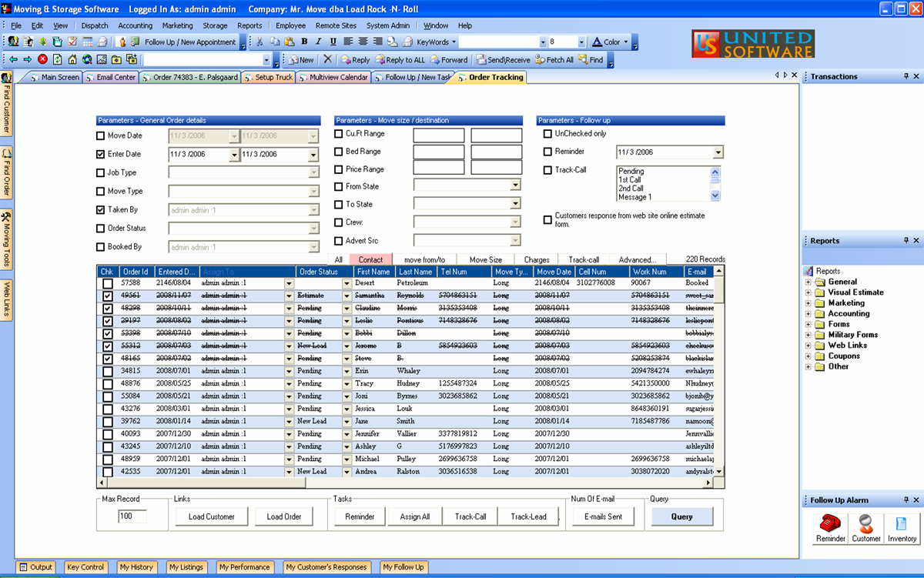The width and height of the screenshot is (924, 578).
Task: Click the Track-Call list vertical scrollbar
Action: [715, 184]
